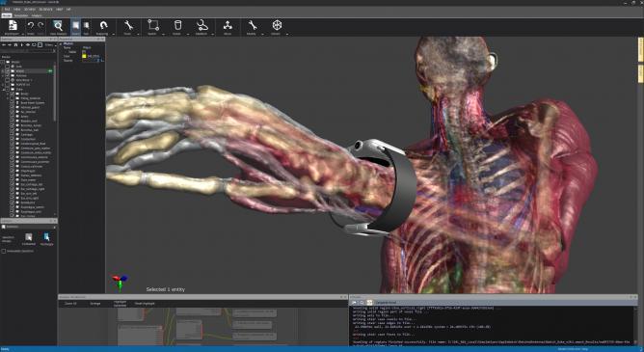644x352 pixels.
Task: Select the Snapping magnet tool
Action: click(x=103, y=25)
